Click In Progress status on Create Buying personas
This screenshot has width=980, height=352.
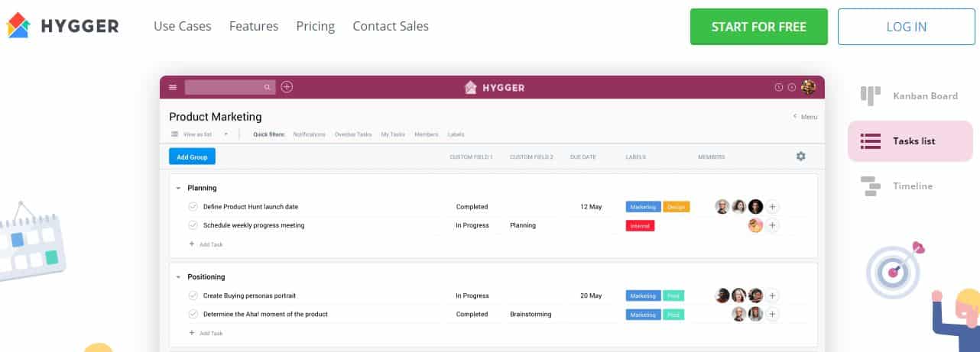pos(472,295)
